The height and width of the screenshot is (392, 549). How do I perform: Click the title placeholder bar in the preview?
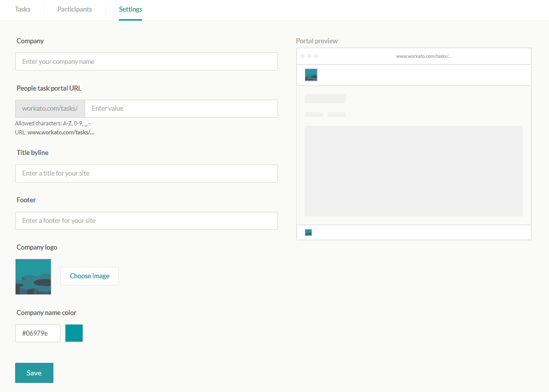pos(325,99)
